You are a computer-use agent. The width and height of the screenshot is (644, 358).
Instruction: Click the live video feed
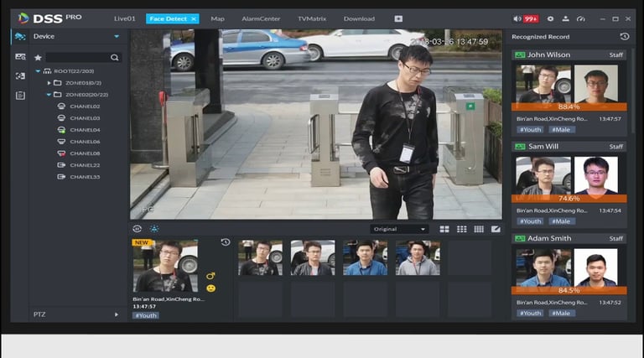316,124
